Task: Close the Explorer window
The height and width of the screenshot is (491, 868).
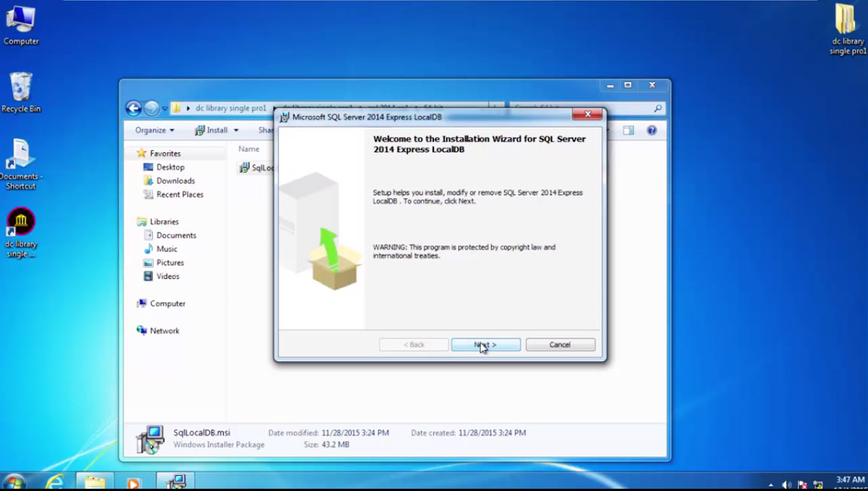Action: tap(652, 85)
